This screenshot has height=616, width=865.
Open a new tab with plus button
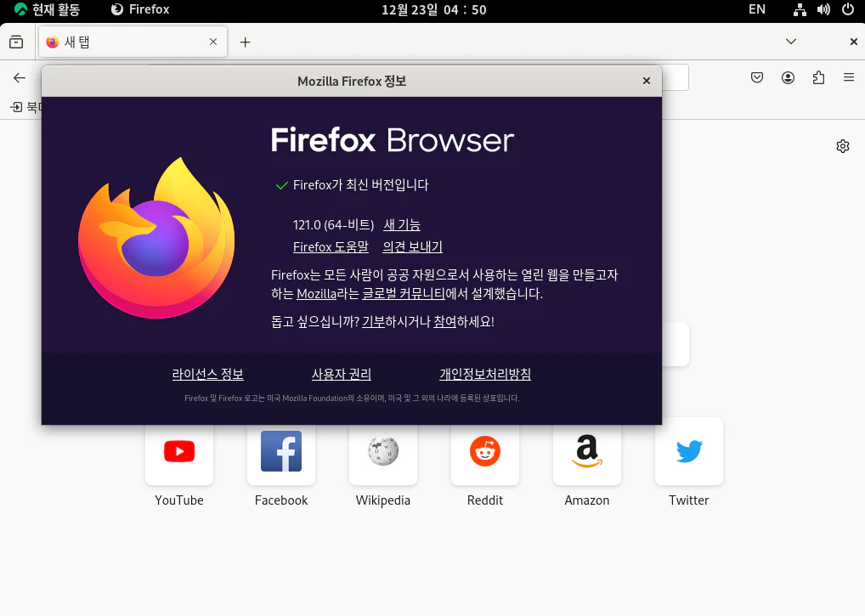click(246, 42)
